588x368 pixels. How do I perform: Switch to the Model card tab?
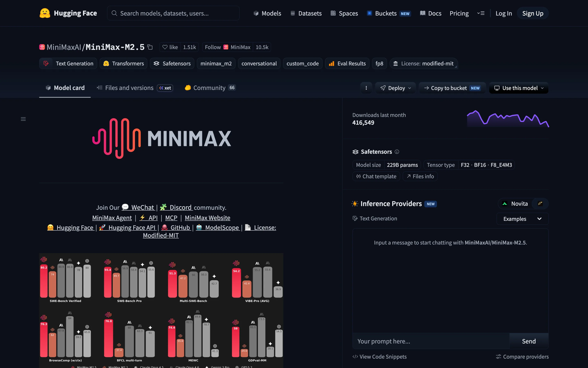(x=65, y=88)
